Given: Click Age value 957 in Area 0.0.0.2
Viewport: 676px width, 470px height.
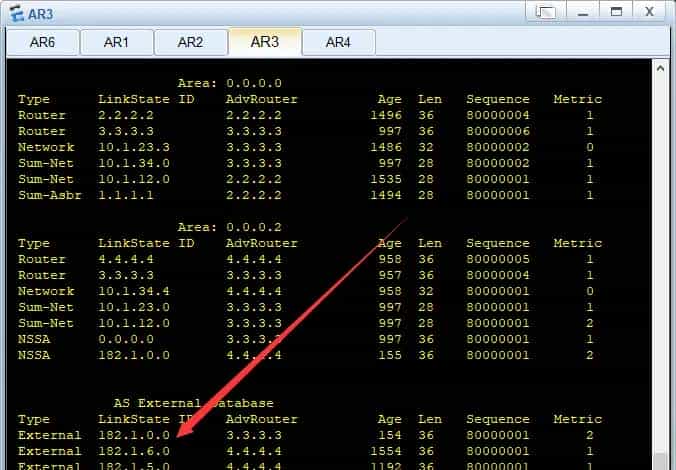Looking at the screenshot, I should point(390,275).
